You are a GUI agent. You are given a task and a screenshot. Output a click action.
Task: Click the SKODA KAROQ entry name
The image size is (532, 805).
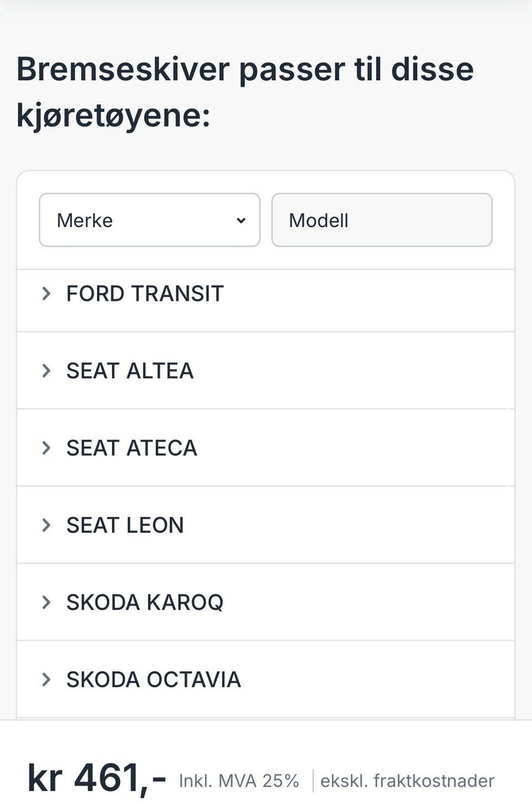coord(145,602)
